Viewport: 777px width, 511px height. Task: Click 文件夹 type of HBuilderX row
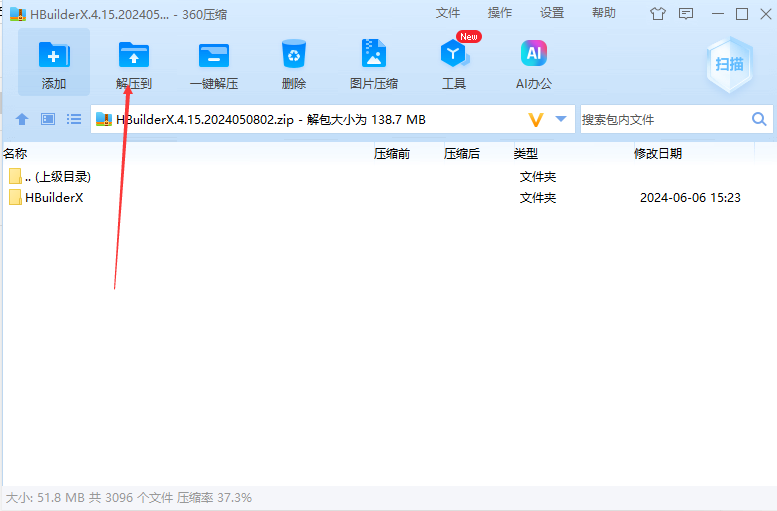coord(538,198)
